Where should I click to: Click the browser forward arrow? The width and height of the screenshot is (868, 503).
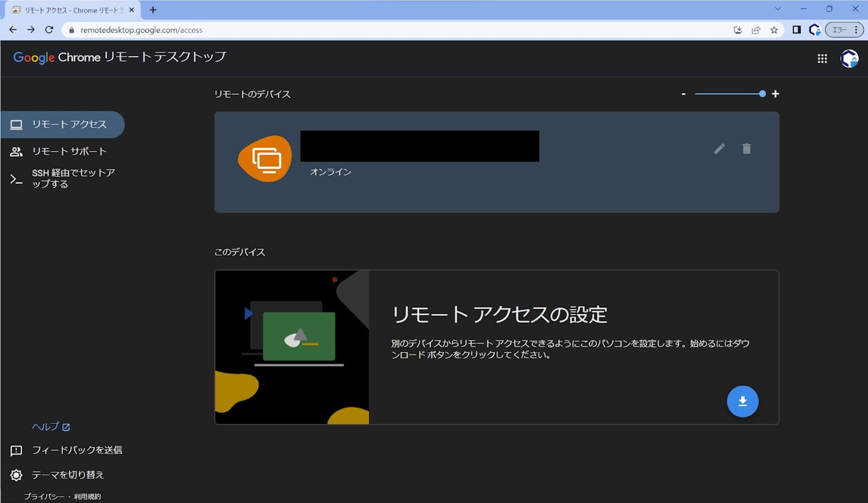point(31,30)
